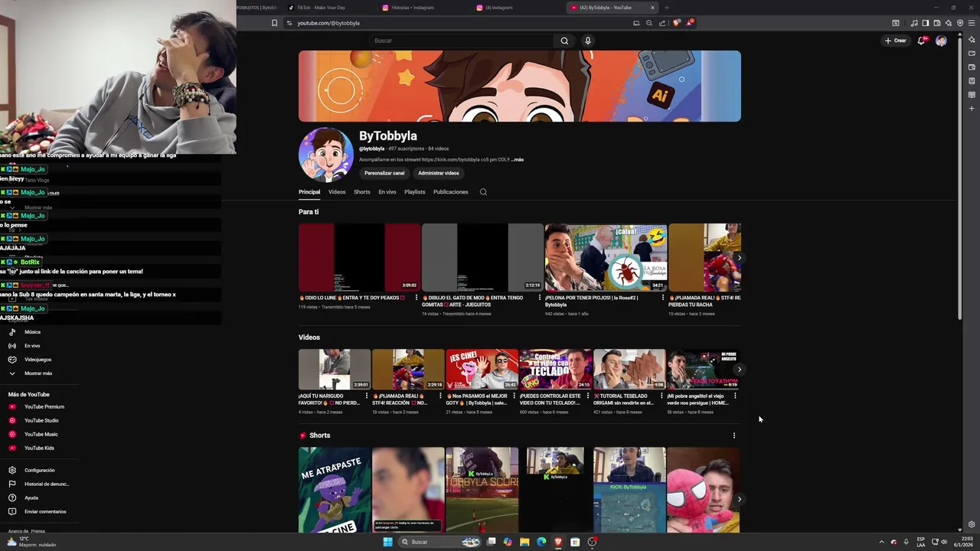Open the PELONA POR TENER PIOJOS thumbnail
Screen dimensions: 980x551
point(606,257)
